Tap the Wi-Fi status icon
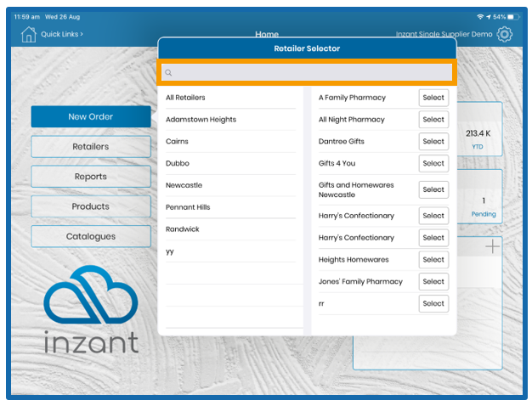The image size is (532, 406). click(480, 17)
